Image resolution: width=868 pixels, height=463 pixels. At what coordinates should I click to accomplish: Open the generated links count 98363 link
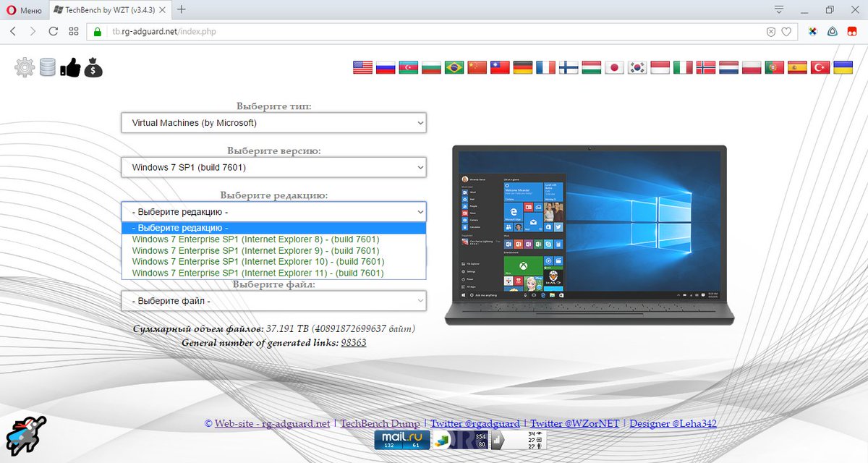click(x=354, y=342)
